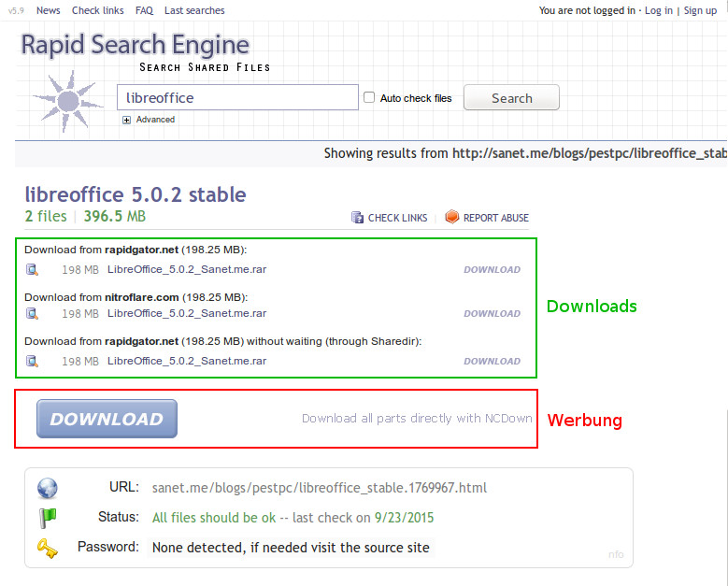Viewport: 728px width, 586px height.
Task: Click the green flag Status icon
Action: tap(48, 518)
